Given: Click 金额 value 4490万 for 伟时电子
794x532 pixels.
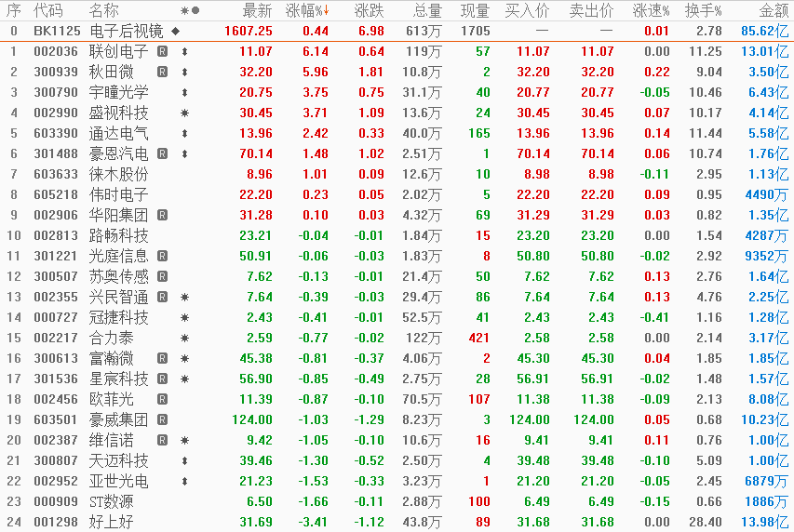Looking at the screenshot, I should [767, 194].
